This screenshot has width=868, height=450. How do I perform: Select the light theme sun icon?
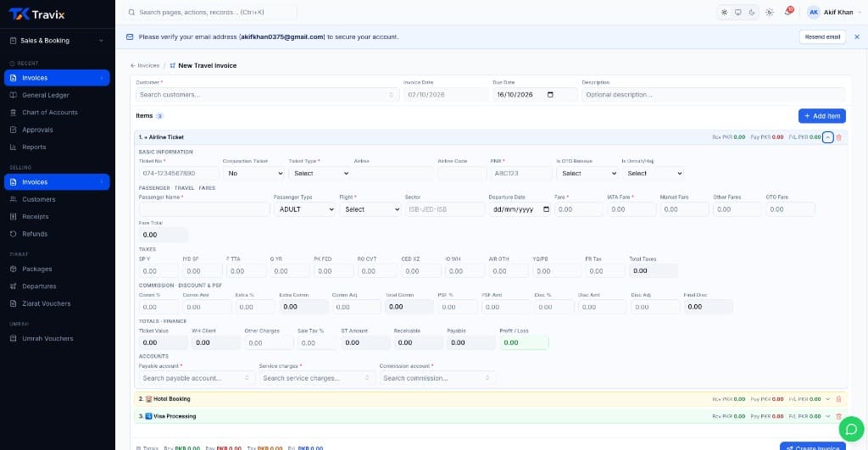coord(724,12)
